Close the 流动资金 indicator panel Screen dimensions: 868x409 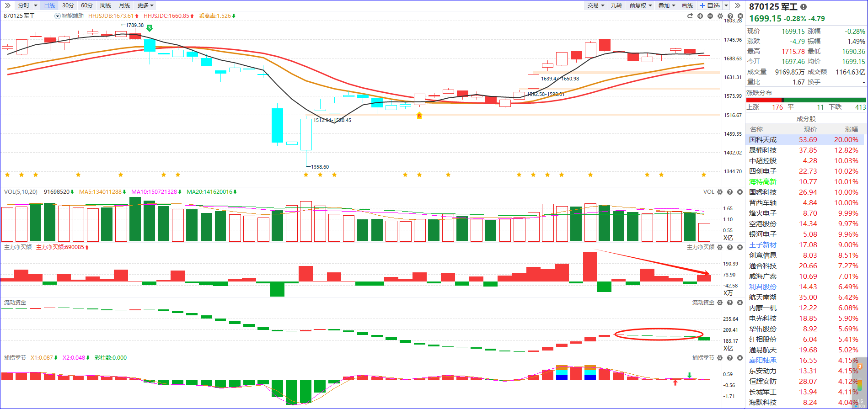coord(740,303)
